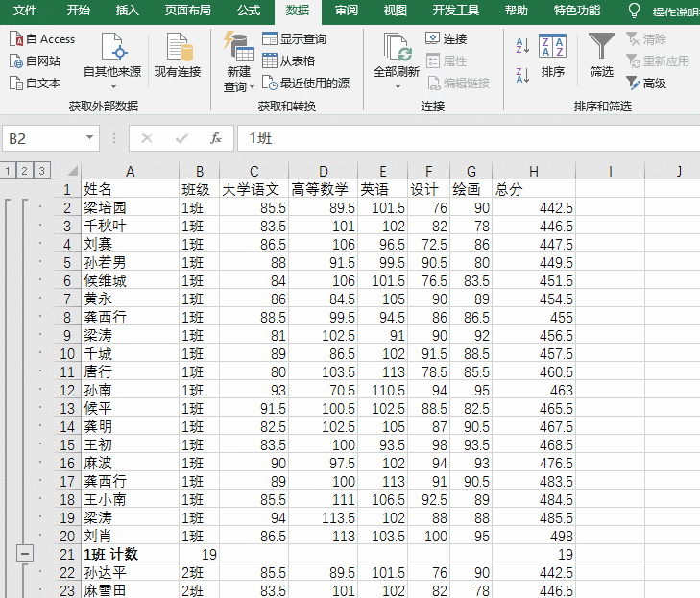Cancel the formula entry X button

tap(147, 138)
